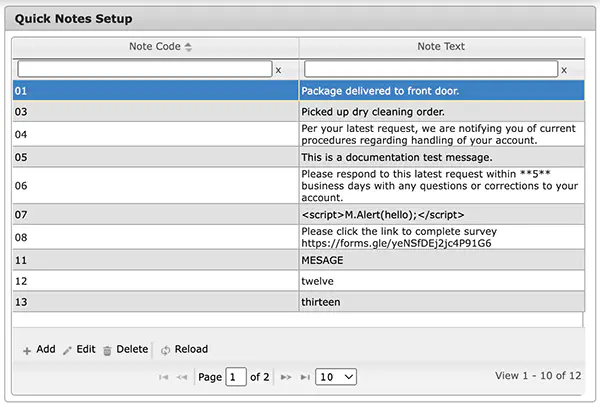Click 'Package delivered to front door.' text
Viewport: 600px width, 409px height.
click(380, 91)
